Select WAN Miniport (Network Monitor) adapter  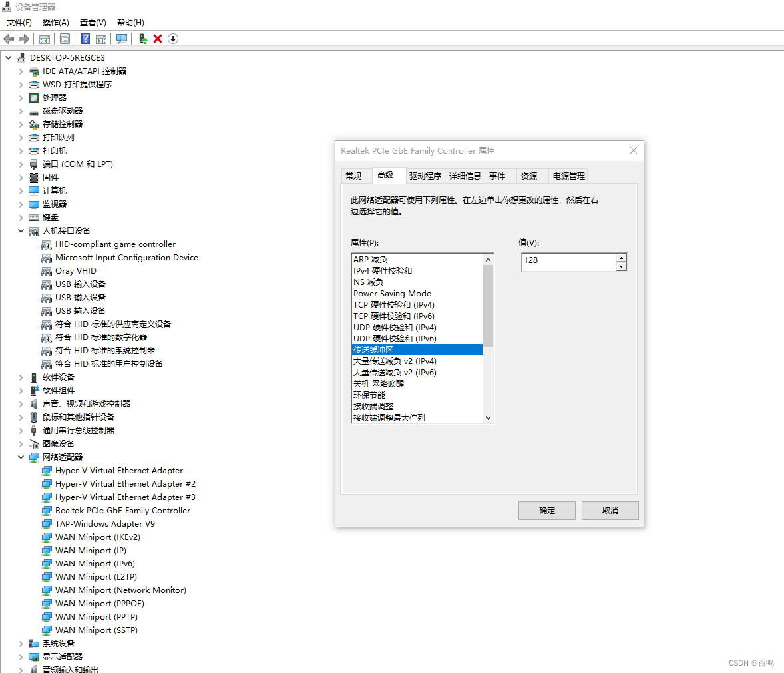(120, 590)
